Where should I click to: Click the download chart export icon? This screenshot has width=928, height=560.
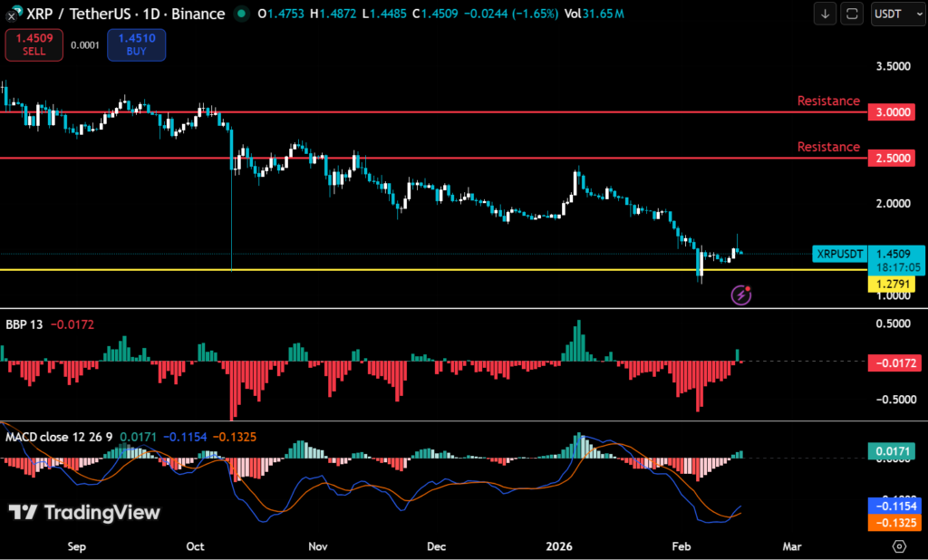(825, 14)
